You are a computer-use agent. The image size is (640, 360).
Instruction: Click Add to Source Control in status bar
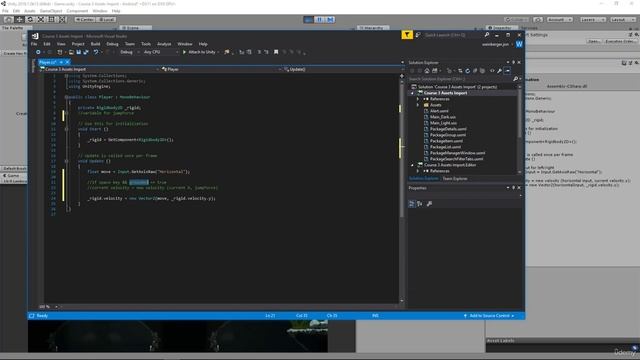click(x=489, y=316)
